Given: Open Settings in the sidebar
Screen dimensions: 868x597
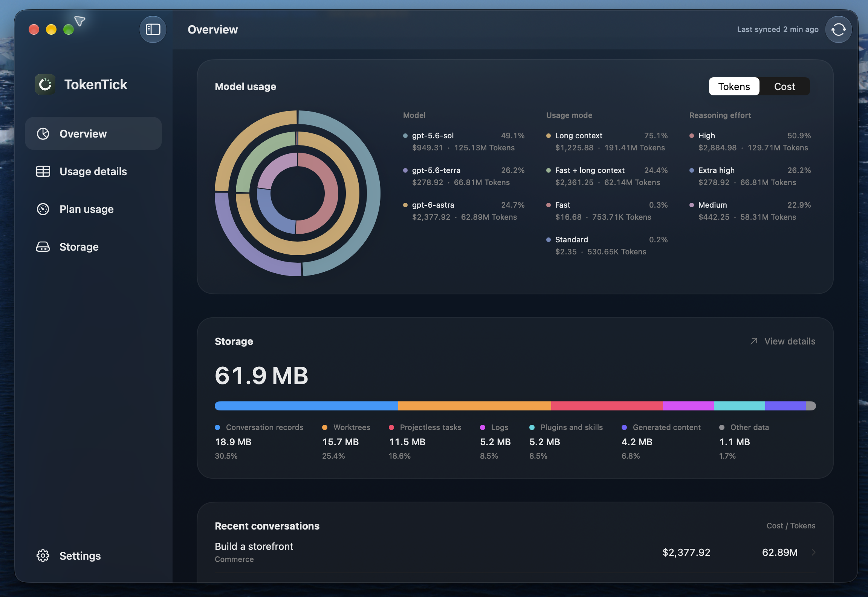Looking at the screenshot, I should pyautogui.click(x=93, y=556).
